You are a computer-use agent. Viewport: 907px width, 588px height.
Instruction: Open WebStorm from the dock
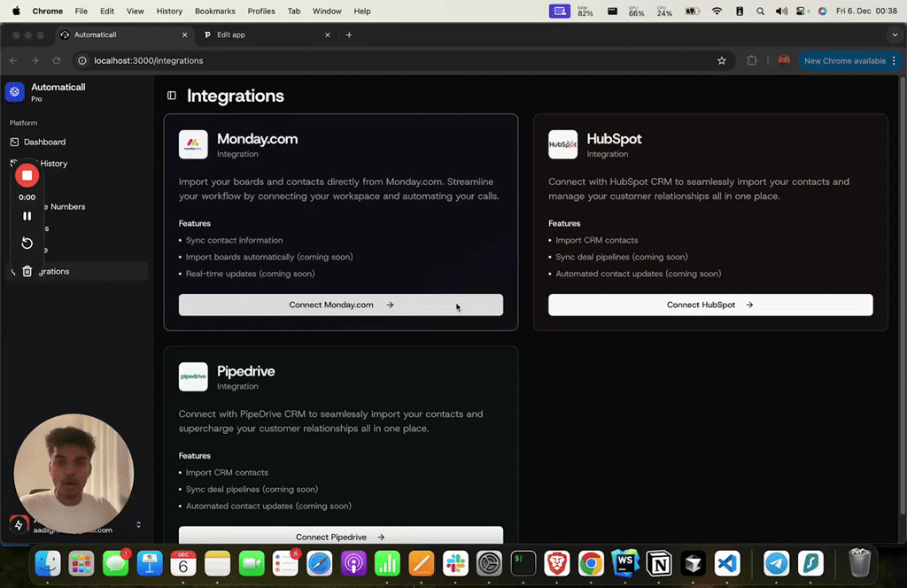(624, 563)
